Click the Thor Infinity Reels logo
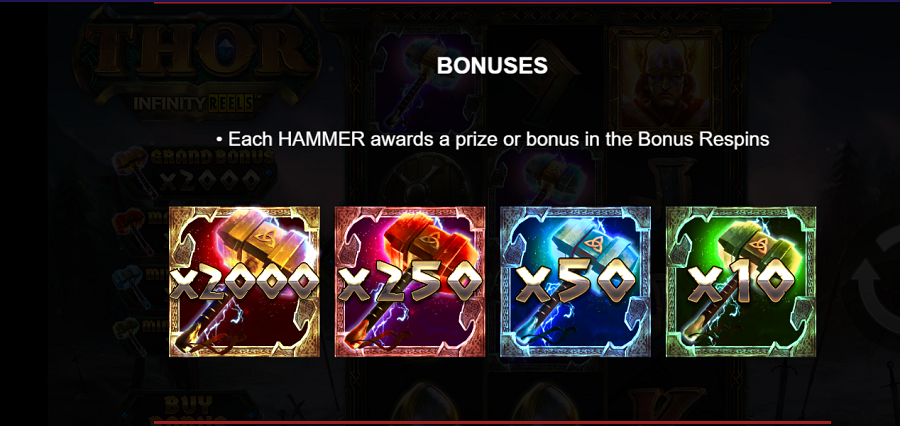900x426 pixels. pos(199,60)
